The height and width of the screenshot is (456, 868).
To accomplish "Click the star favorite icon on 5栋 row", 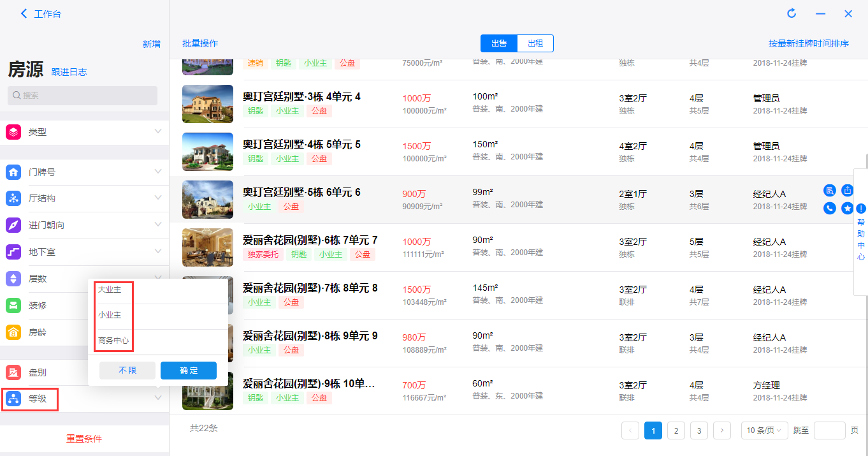I will click(848, 208).
